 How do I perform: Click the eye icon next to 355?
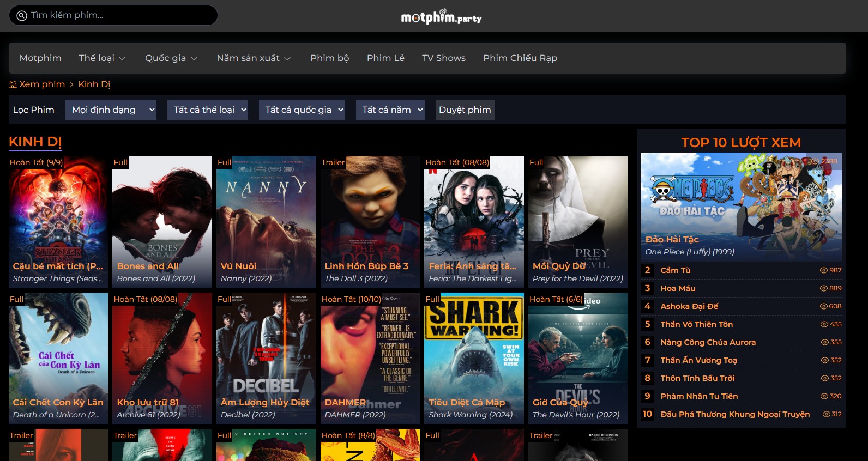tap(825, 342)
